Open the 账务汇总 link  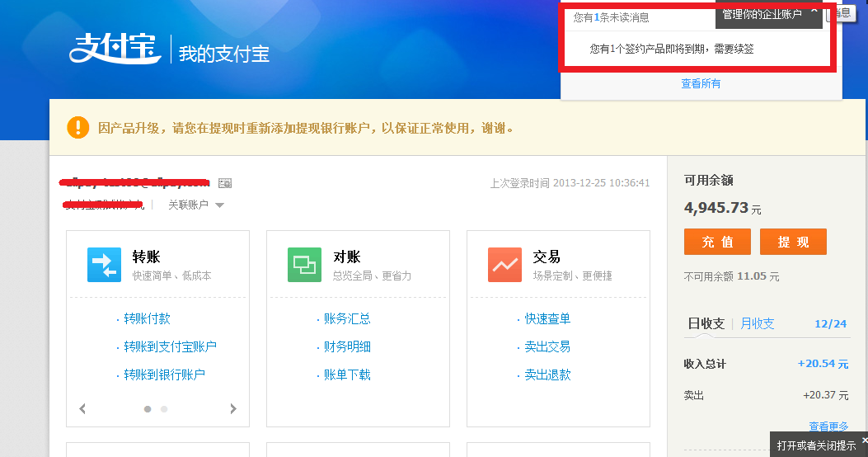tap(347, 318)
